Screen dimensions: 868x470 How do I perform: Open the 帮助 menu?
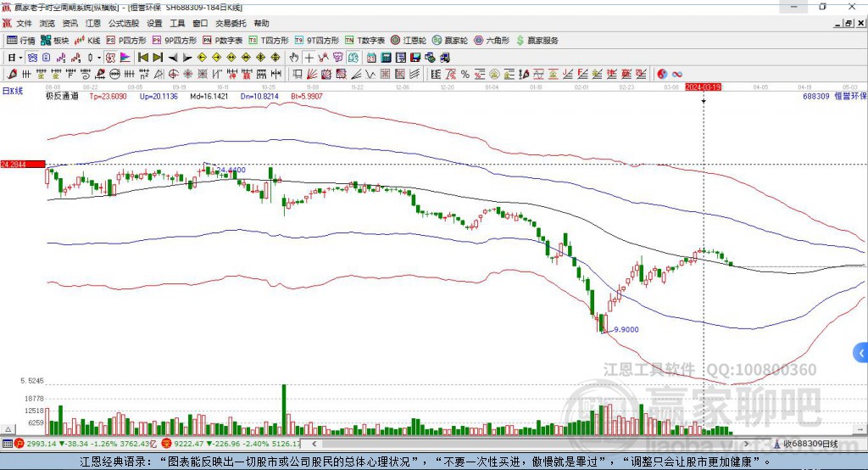261,23
